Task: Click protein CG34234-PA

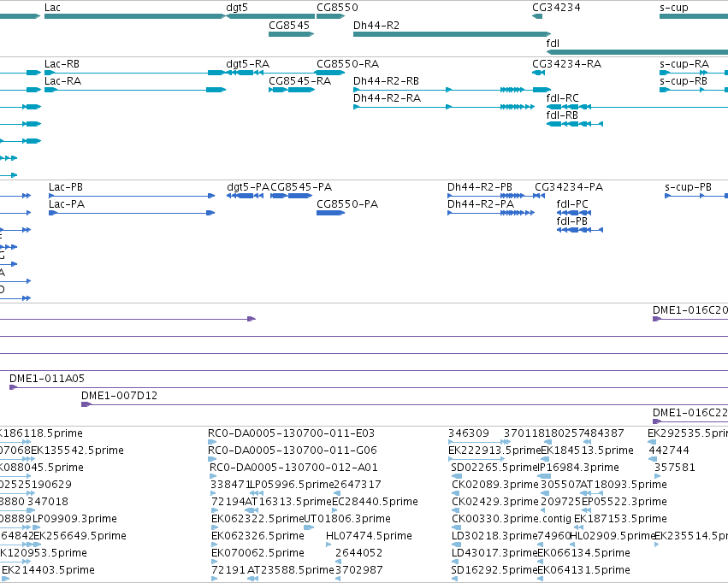Action: [568, 187]
